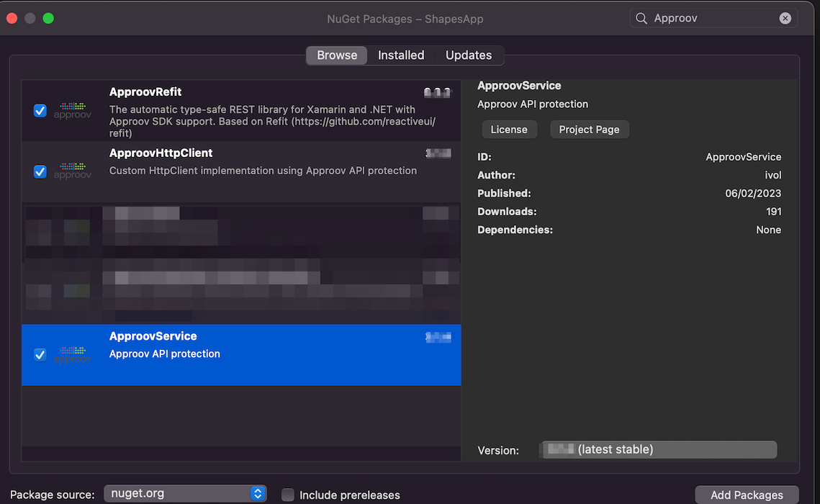This screenshot has width=820, height=504.
Task: Click the ApproovService details heading
Action: click(519, 86)
